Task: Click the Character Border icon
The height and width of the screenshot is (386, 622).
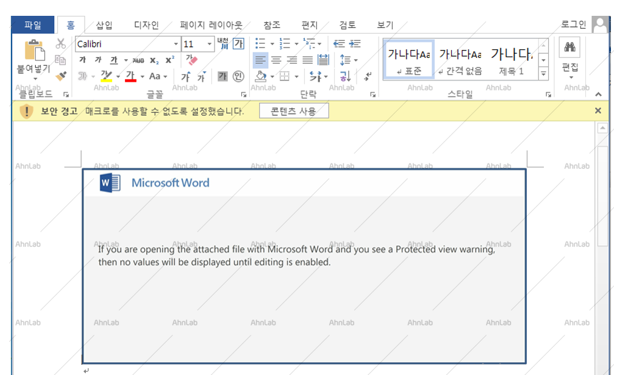Action: 238,43
